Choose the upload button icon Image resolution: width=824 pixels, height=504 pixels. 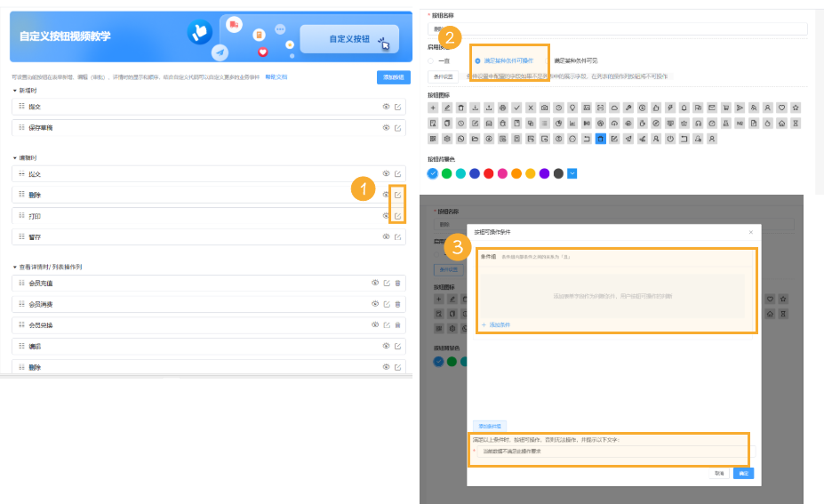click(x=489, y=108)
